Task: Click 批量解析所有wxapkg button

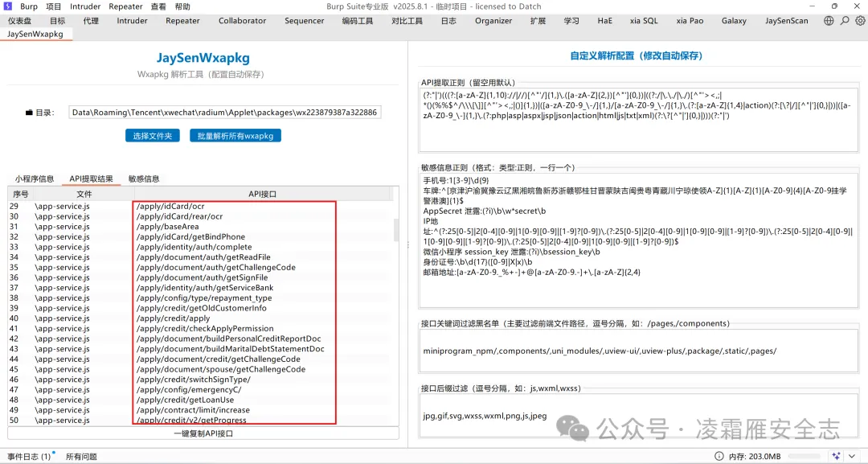Action: (x=235, y=136)
